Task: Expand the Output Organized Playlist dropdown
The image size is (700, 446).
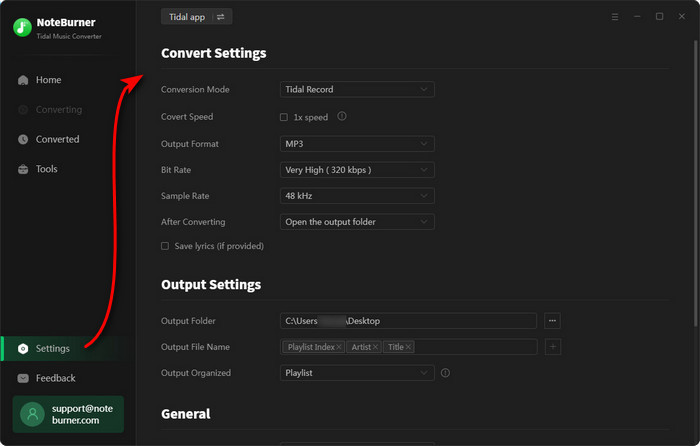Action: (357, 373)
